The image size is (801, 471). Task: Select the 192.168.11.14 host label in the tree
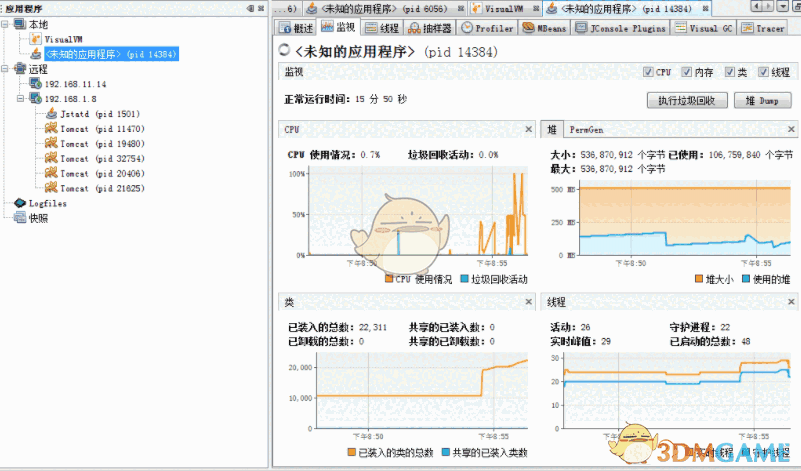pyautogui.click(x=76, y=84)
